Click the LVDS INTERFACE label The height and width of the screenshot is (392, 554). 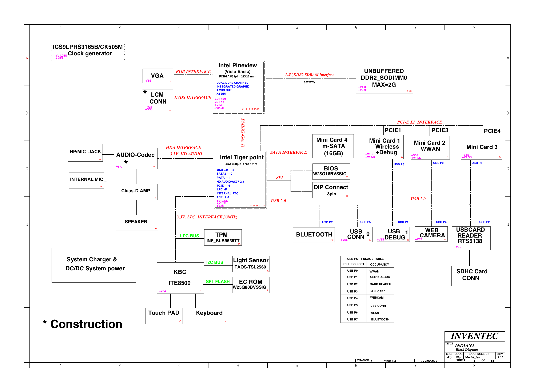pos(193,97)
